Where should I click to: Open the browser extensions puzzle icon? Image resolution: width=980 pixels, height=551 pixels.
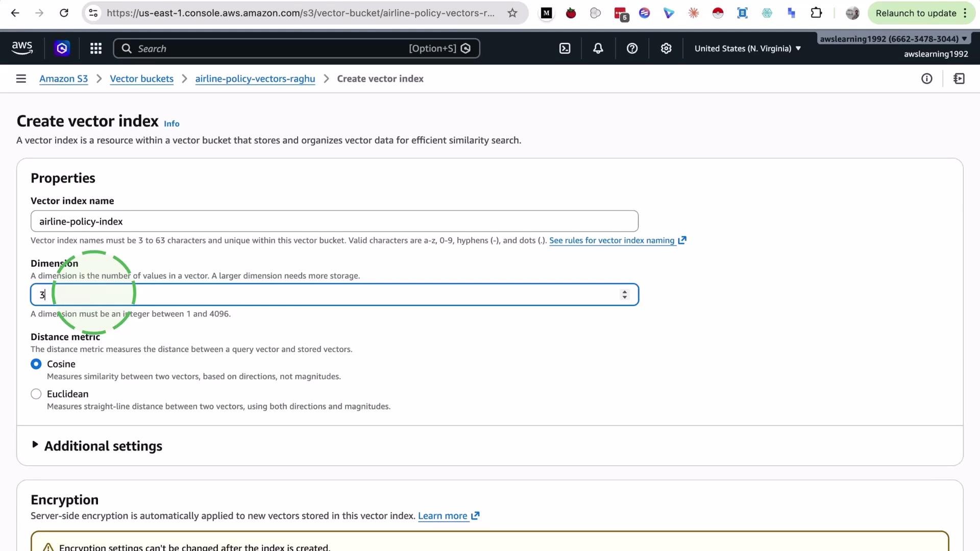pos(816,13)
